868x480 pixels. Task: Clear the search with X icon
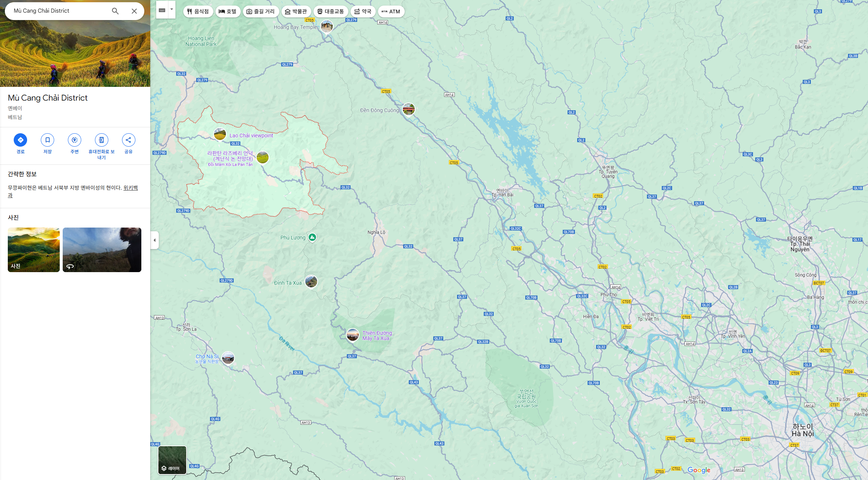click(x=134, y=11)
